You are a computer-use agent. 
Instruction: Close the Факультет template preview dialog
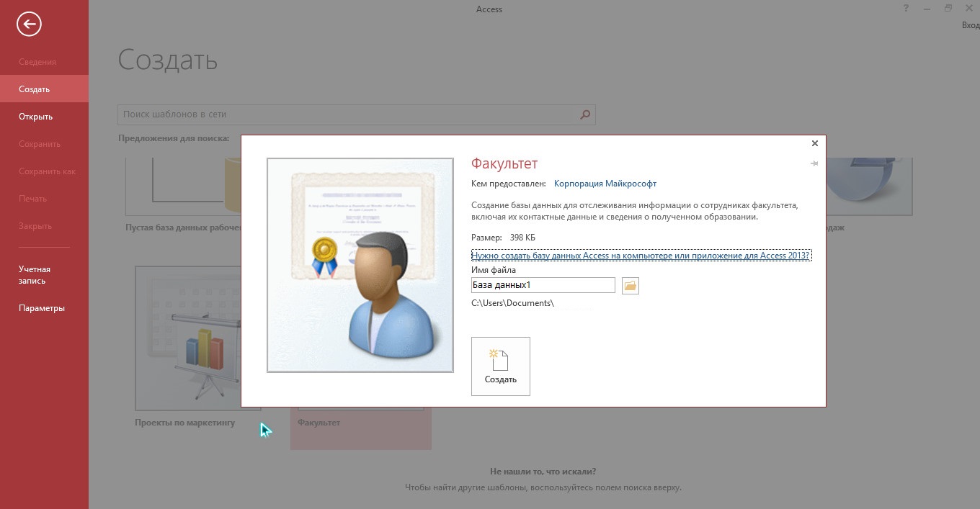coord(815,143)
